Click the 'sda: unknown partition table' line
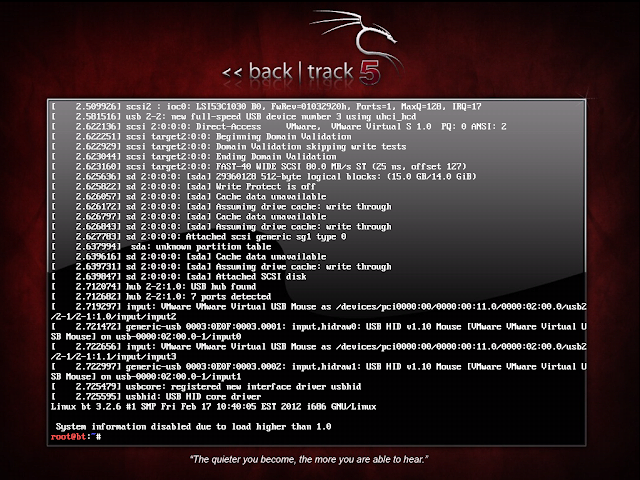 click(161, 247)
